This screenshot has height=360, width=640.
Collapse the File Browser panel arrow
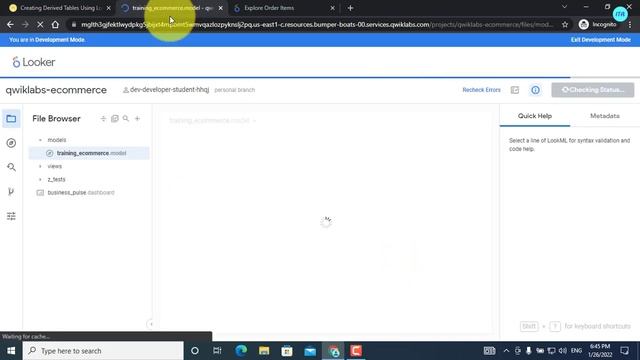151,324
